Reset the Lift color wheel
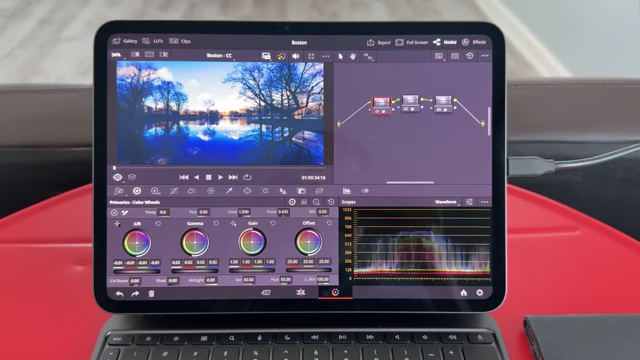The image size is (640, 360). 158,224
